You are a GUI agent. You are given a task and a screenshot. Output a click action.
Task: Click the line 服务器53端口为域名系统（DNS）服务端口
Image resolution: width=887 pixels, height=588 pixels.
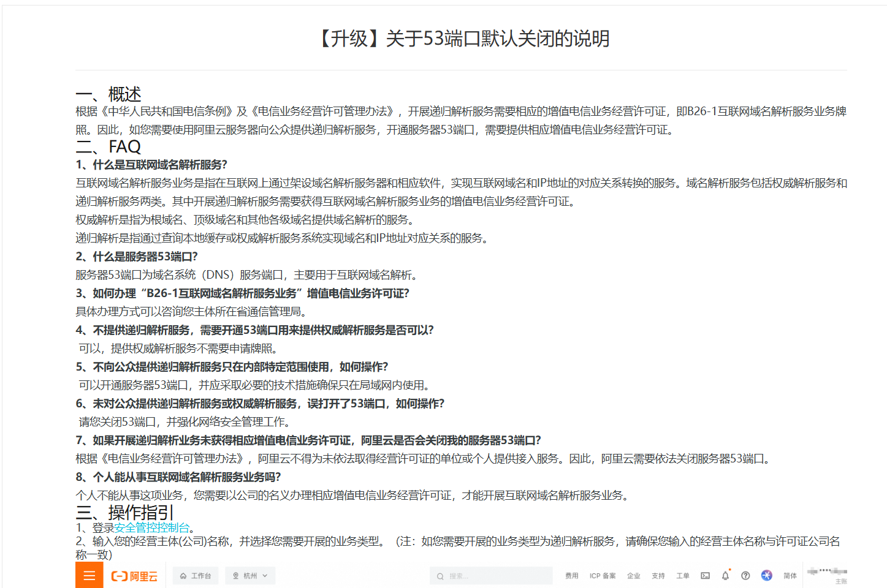coord(246,275)
